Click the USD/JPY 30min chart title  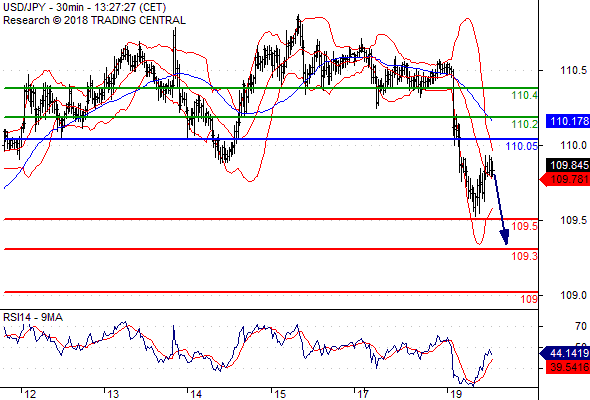click(85, 7)
